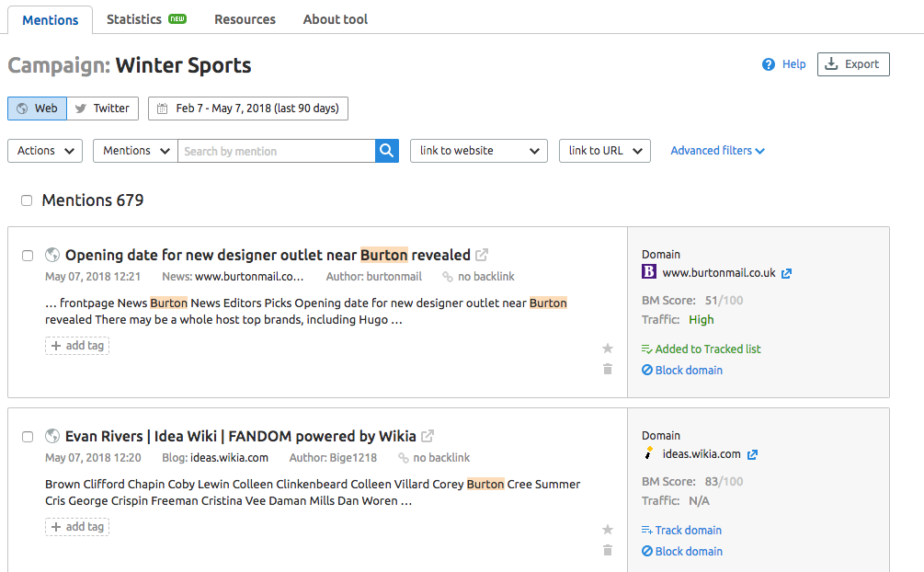Open Burton designer outlet article external link icon
The height and width of the screenshot is (572, 924).
pos(482,255)
